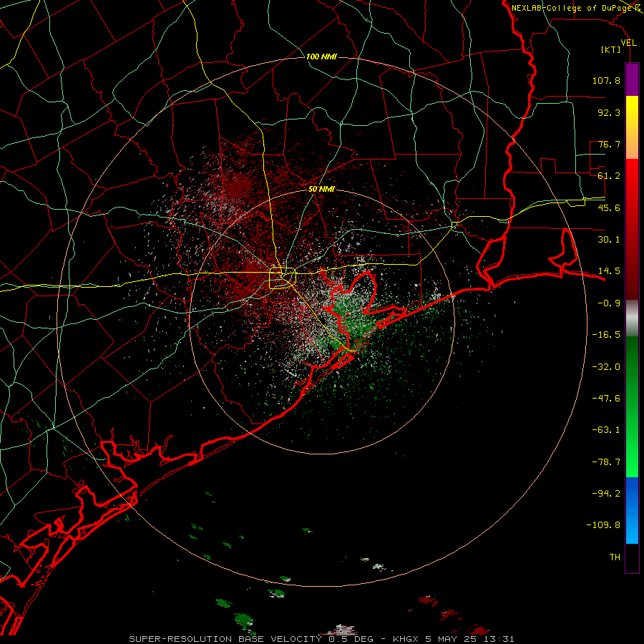The image size is (644, 644).
Task: Click the 100 NMI range ring label
Action: [x=321, y=57]
